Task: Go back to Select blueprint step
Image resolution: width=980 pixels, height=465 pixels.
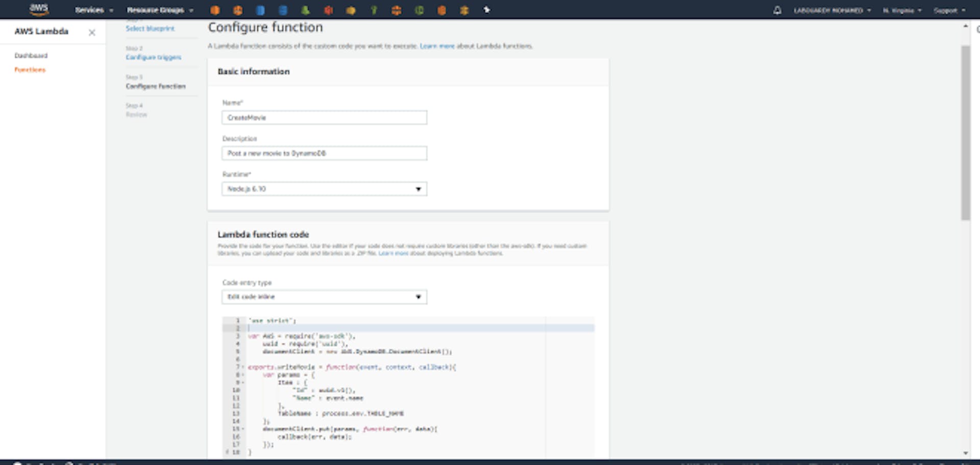Action: 150,29
